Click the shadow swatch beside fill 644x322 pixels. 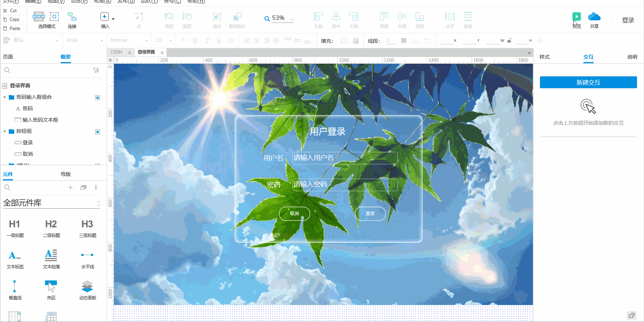tap(355, 40)
